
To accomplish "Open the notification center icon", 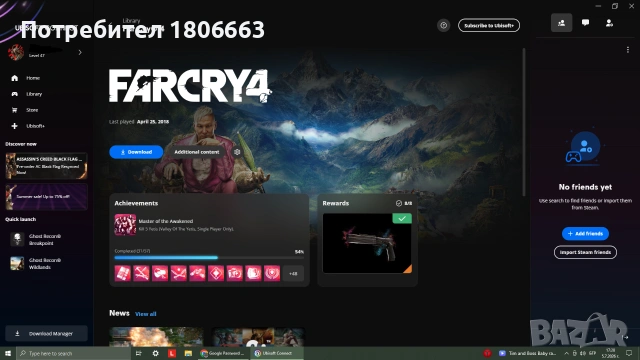I will 630,353.
